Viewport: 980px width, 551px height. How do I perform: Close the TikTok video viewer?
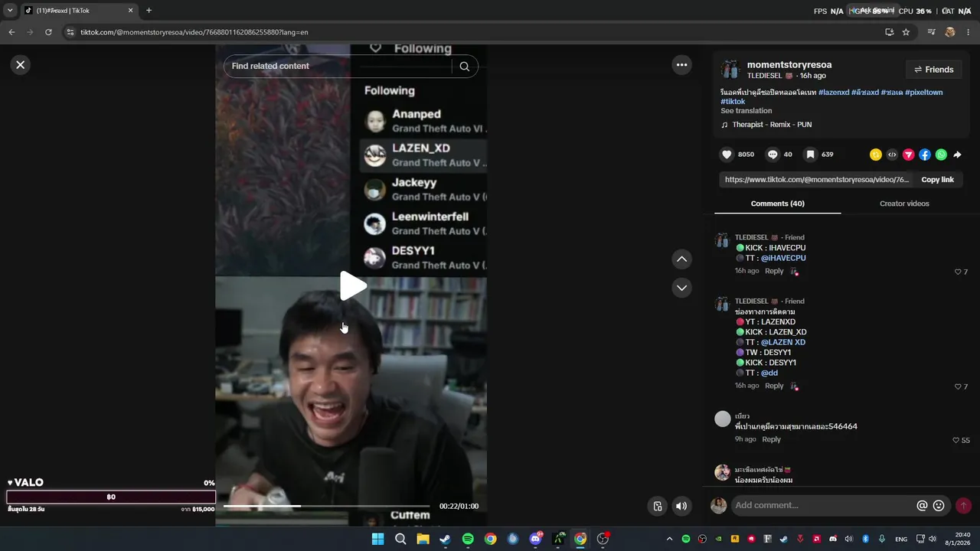point(21,65)
